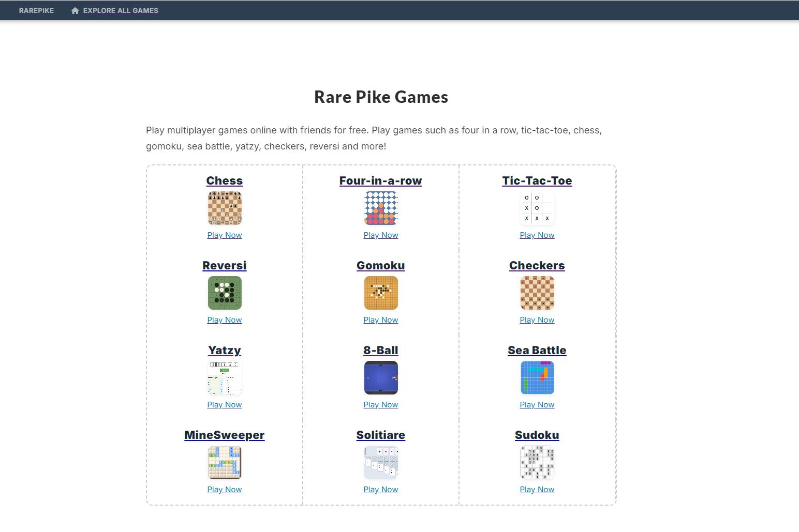This screenshot has height=532, width=799.
Task: Click the Chess board game icon
Action: pyautogui.click(x=225, y=208)
